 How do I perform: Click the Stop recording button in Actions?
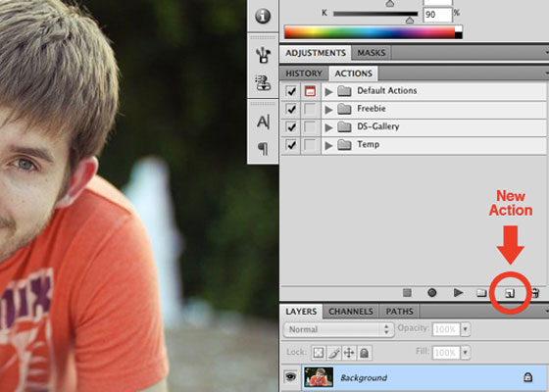click(x=407, y=293)
